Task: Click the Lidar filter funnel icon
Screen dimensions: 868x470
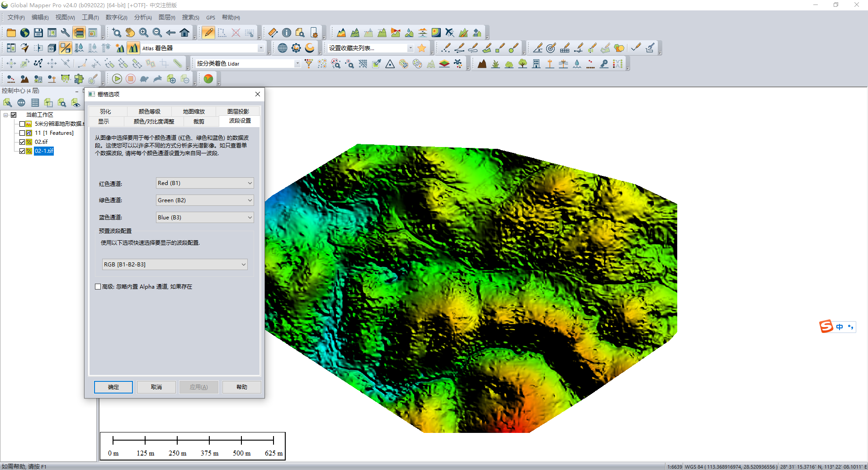Action: (x=309, y=64)
